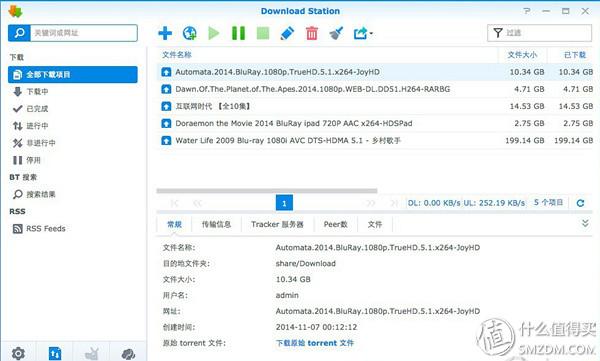Click the eMule bottom icon
Image resolution: width=600 pixels, height=361 pixels.
point(128,353)
